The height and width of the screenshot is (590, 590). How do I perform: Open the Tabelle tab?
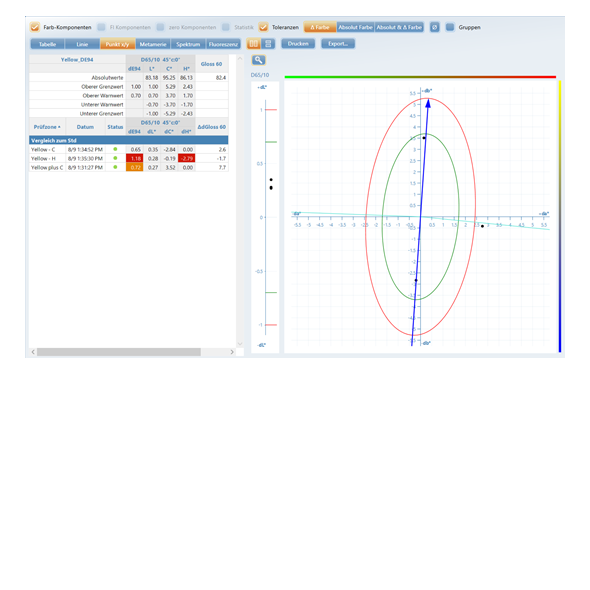[x=47, y=44]
